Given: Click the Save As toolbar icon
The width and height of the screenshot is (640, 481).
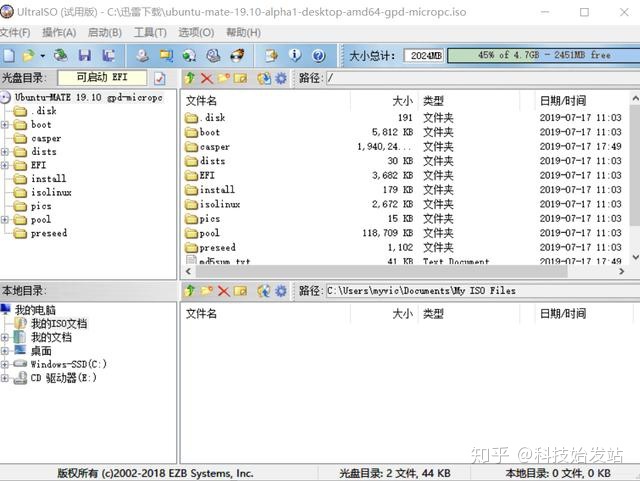Looking at the screenshot, I should (108, 56).
